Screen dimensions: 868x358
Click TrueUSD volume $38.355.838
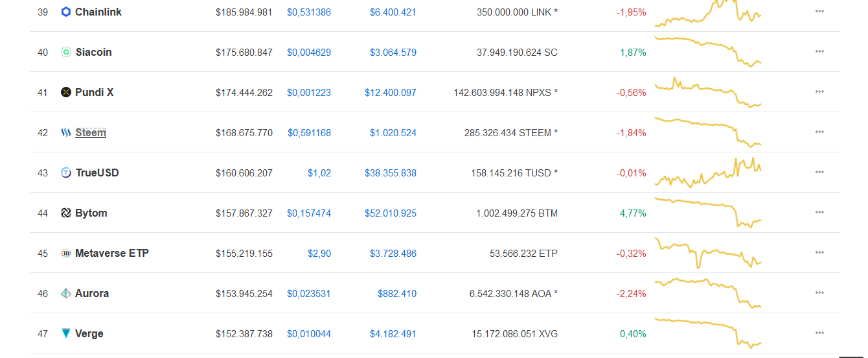click(391, 173)
